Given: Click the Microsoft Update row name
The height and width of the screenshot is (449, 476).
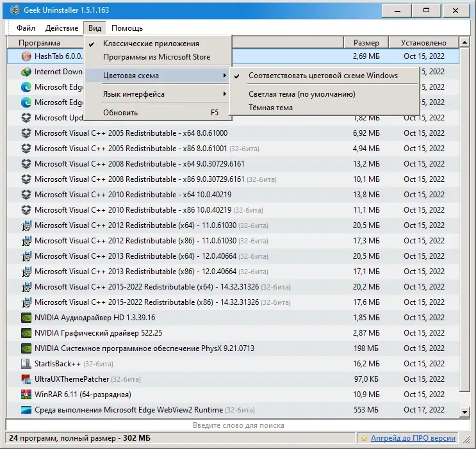Looking at the screenshot, I should tap(58, 118).
